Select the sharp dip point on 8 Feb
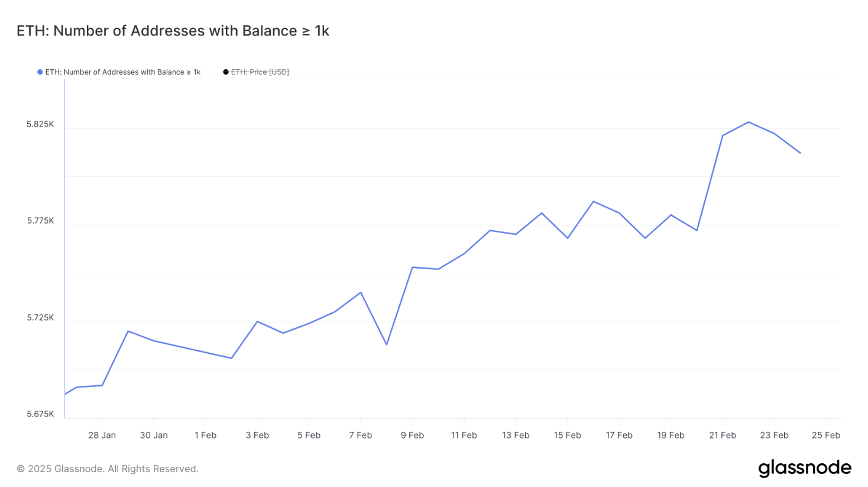 (x=387, y=344)
